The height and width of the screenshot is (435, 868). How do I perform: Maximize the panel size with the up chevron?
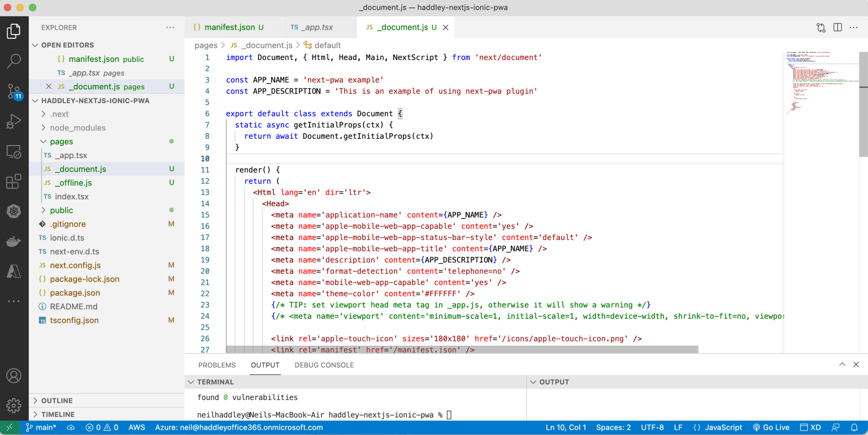[x=842, y=365]
